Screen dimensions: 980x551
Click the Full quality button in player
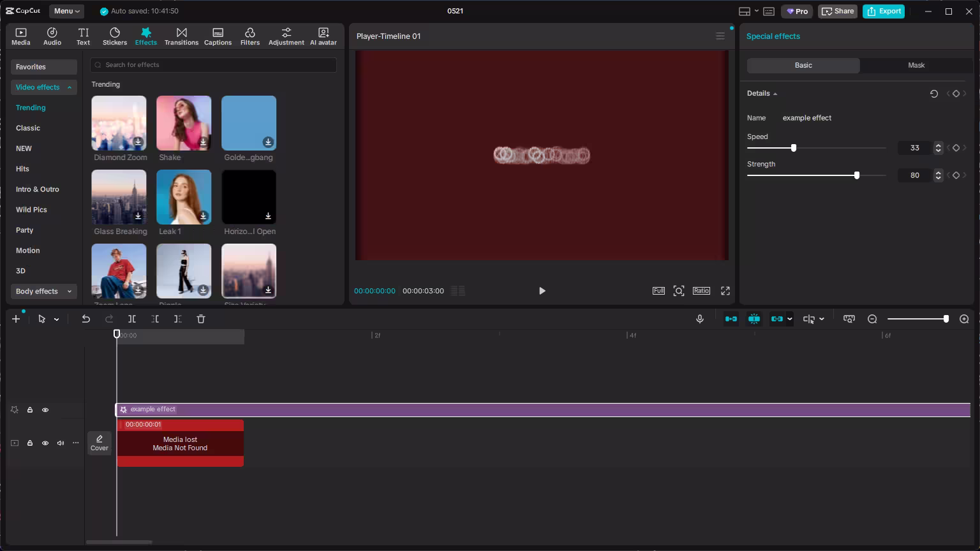point(658,291)
